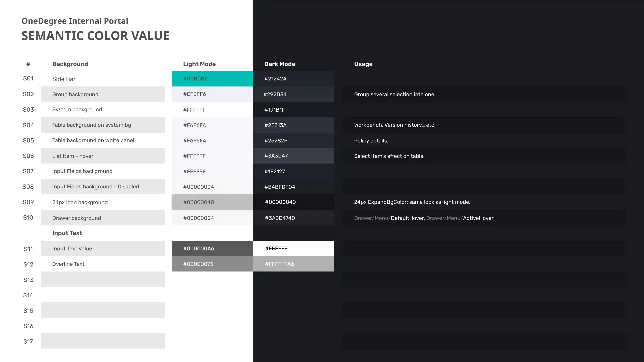Click the Light Mode column header
This screenshot has height=362, width=644.
[199, 64]
